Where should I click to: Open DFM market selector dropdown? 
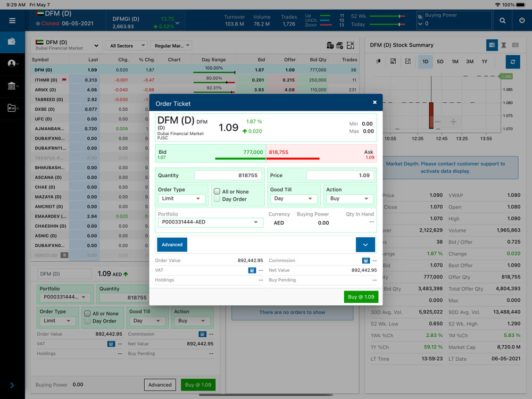pos(66,45)
